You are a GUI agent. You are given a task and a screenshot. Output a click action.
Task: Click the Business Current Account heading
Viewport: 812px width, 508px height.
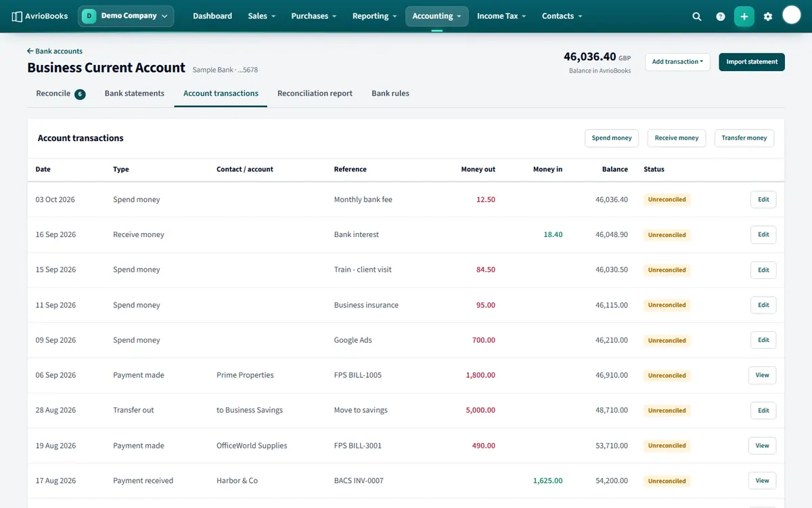tap(106, 68)
